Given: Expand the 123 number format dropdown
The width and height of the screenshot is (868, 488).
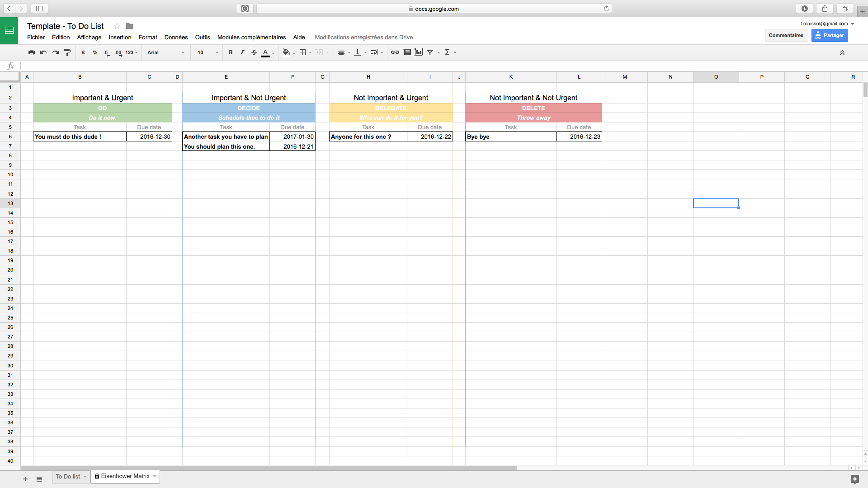Looking at the screenshot, I should click(x=132, y=52).
